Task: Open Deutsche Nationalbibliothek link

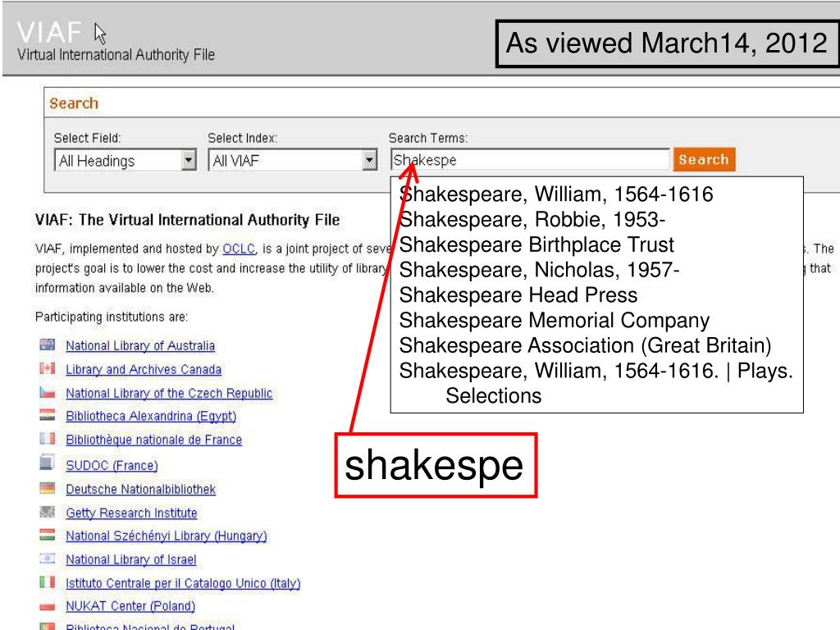Action: coord(141,489)
